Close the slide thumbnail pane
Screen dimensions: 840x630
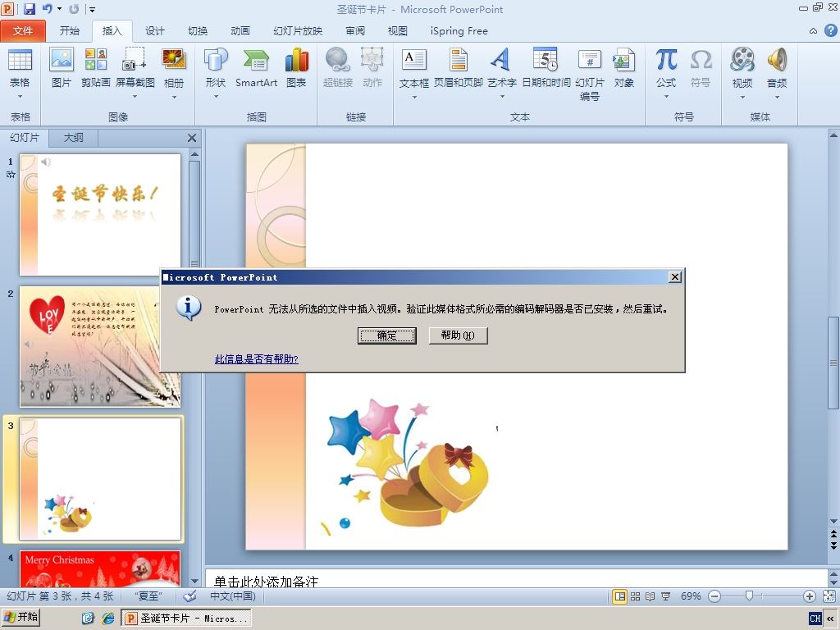coord(192,138)
